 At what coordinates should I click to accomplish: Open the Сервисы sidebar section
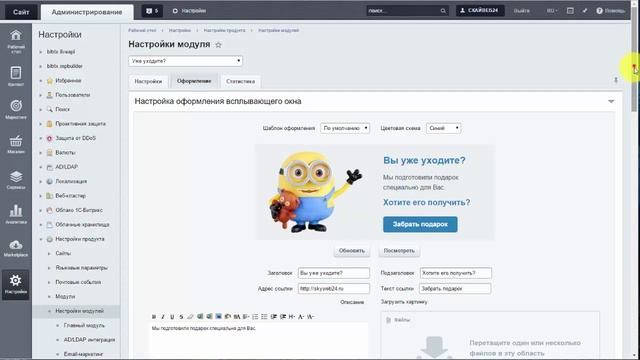click(16, 180)
